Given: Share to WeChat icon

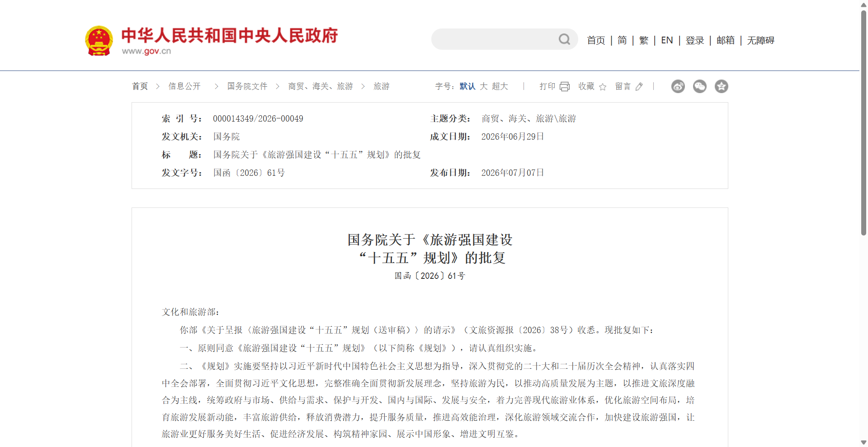Looking at the screenshot, I should pos(700,86).
